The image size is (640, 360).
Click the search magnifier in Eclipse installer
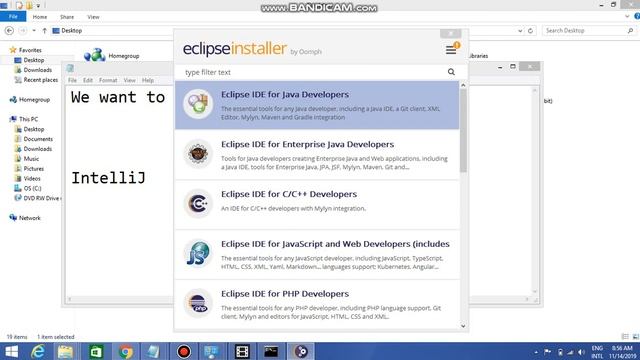tap(451, 72)
